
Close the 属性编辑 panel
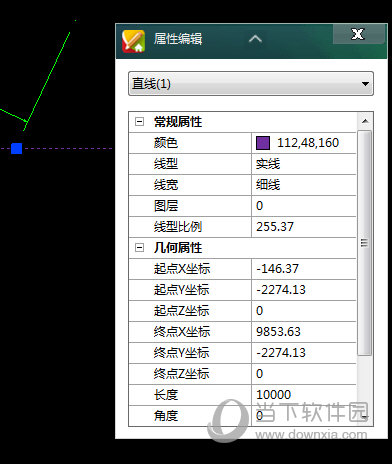pos(358,34)
